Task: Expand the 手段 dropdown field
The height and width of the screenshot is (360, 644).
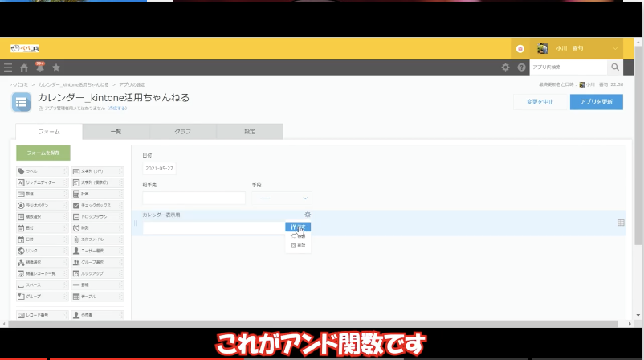Action: point(281,198)
